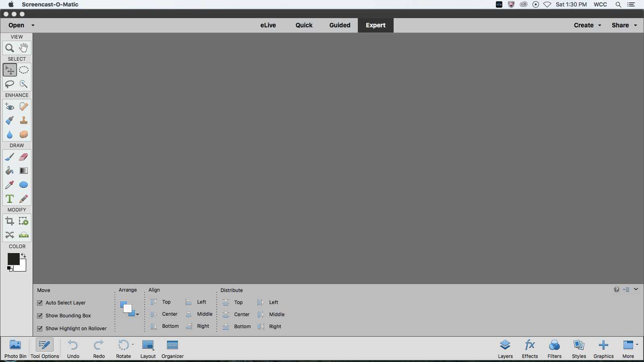Uncheck Auto Select Layer
Viewport: 644px width, 362px height.
point(40,303)
